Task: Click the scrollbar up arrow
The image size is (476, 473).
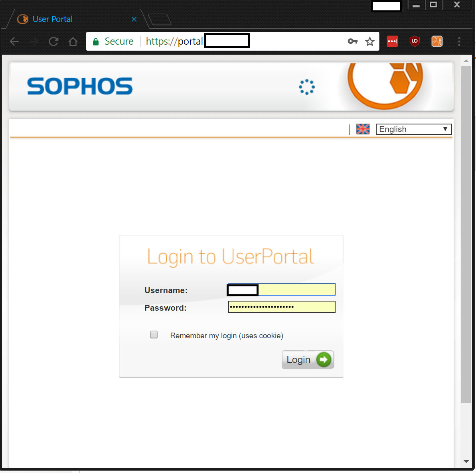Action: (x=466, y=61)
